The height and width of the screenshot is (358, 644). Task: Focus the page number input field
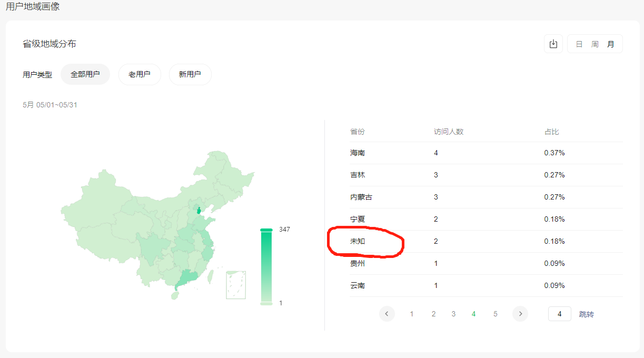tap(560, 314)
